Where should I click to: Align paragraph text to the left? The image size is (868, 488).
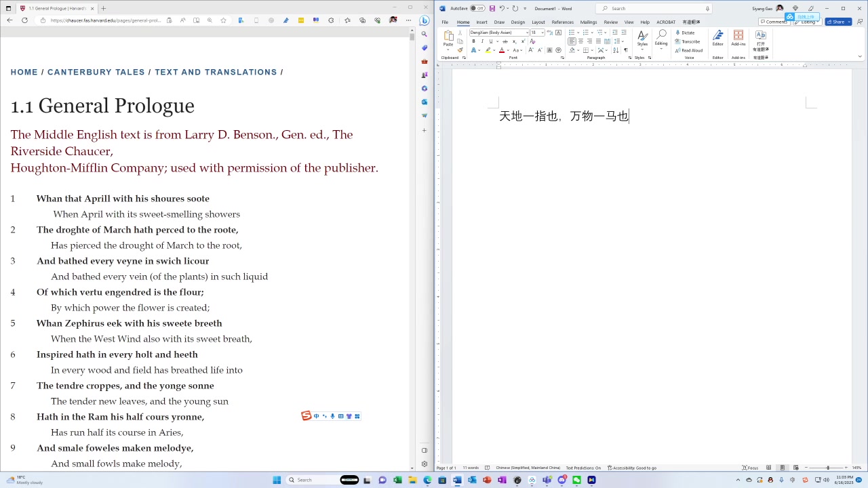pos(572,41)
